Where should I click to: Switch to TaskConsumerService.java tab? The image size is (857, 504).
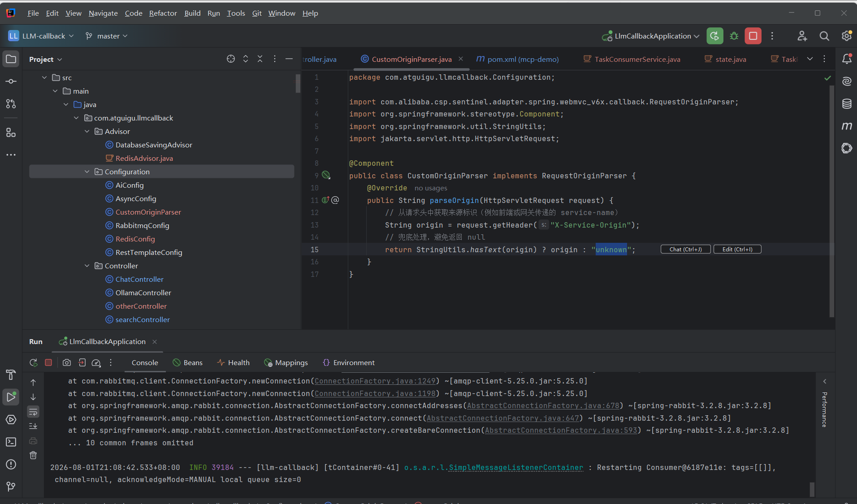click(x=632, y=59)
